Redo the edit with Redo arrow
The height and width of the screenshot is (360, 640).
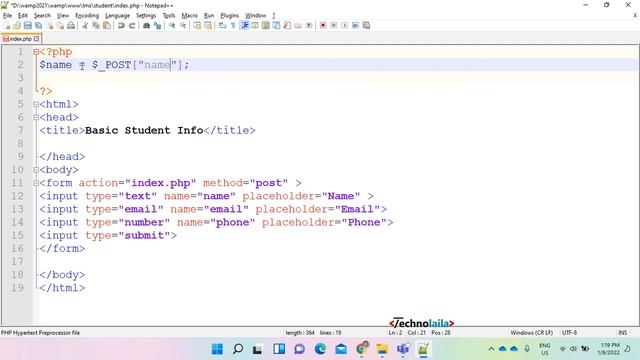pyautogui.click(x=132, y=25)
